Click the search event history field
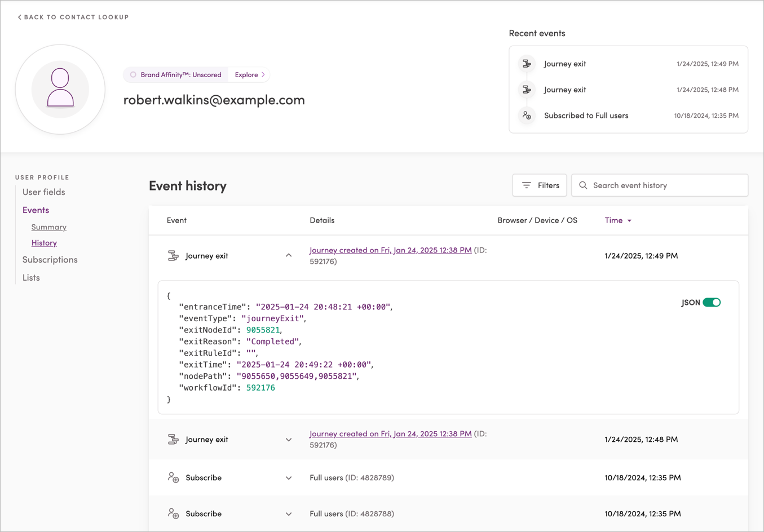This screenshot has height=532, width=764. [660, 185]
